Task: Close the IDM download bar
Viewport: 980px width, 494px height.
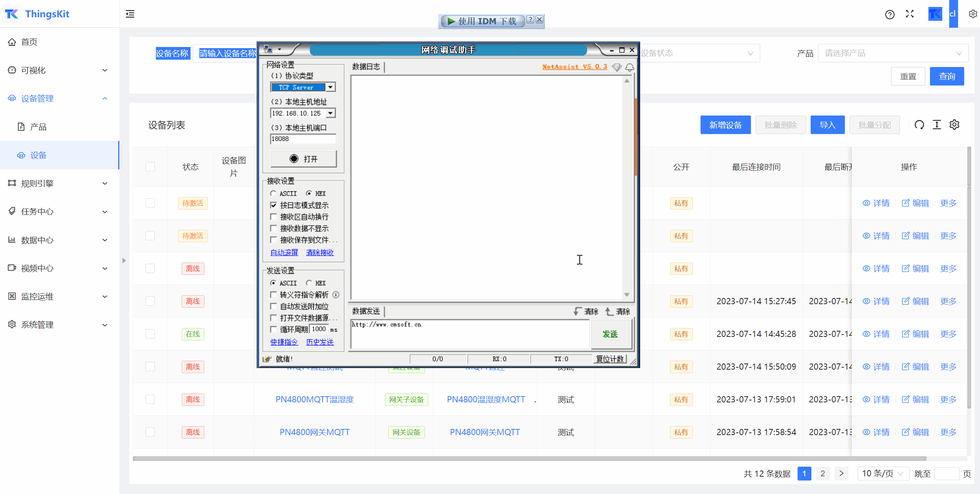Action: (540, 20)
